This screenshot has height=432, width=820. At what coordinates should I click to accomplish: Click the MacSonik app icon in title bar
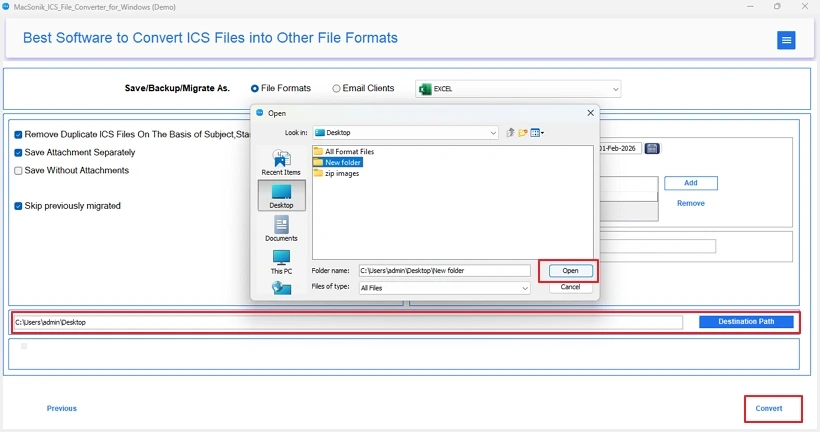click(x=6, y=7)
